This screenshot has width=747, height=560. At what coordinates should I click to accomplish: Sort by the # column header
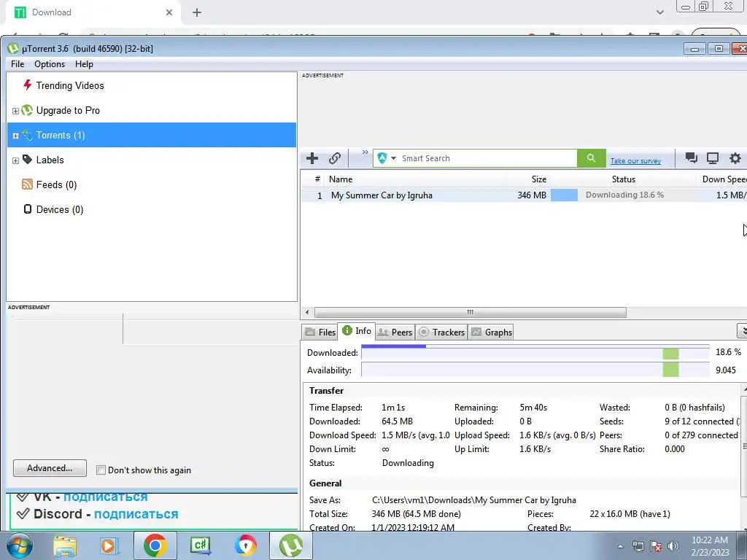click(317, 179)
